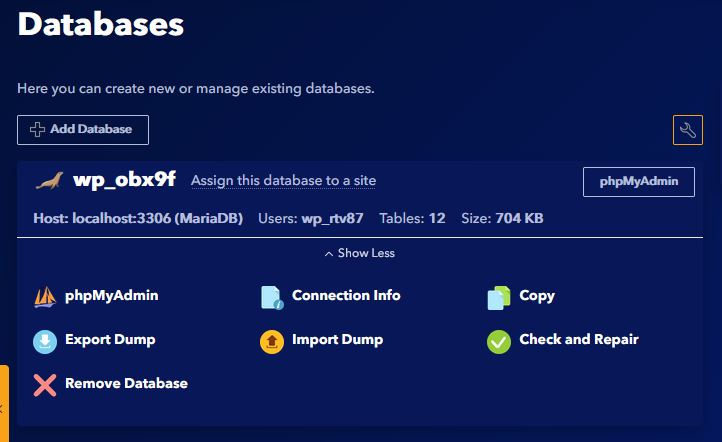Open Connection Info
722x442 pixels.
tap(346, 295)
